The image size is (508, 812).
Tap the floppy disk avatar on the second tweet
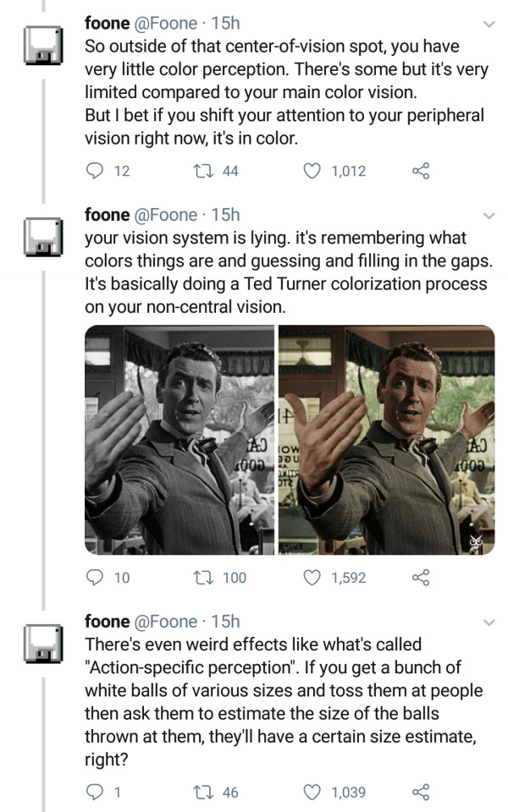click(37, 236)
